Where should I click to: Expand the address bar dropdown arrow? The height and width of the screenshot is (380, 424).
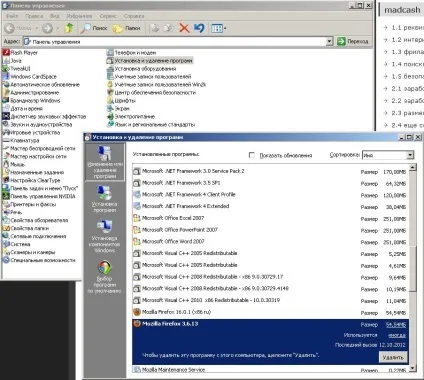point(329,41)
